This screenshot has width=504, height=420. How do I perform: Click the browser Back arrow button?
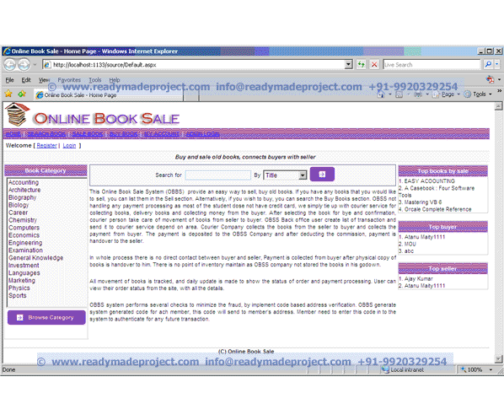pyautogui.click(x=9, y=65)
